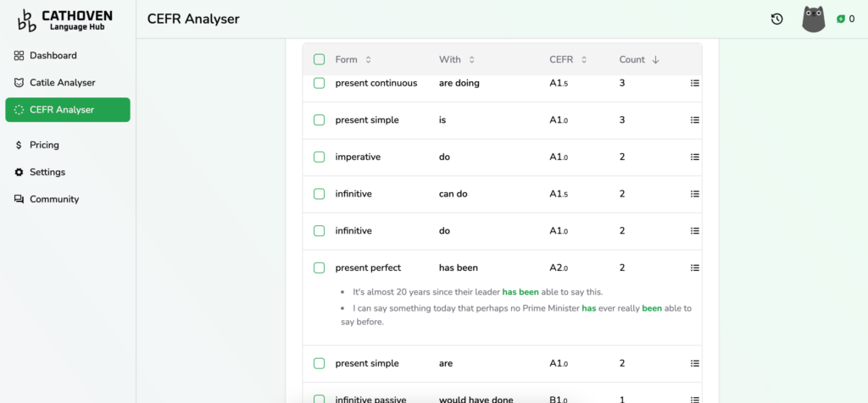Toggle the select-all checkbox in header

319,59
